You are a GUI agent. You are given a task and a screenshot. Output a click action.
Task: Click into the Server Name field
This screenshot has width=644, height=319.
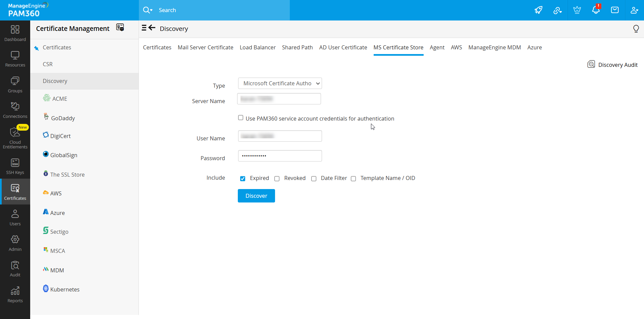[x=279, y=99]
